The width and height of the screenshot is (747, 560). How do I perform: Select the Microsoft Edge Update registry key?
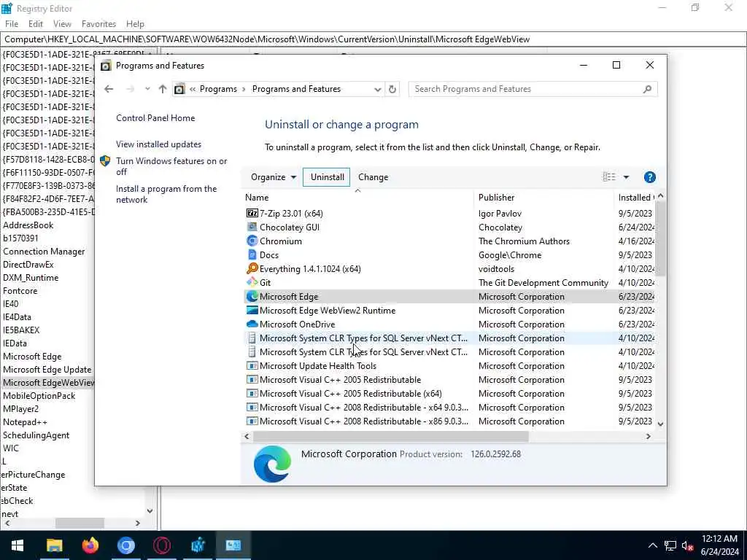click(47, 370)
